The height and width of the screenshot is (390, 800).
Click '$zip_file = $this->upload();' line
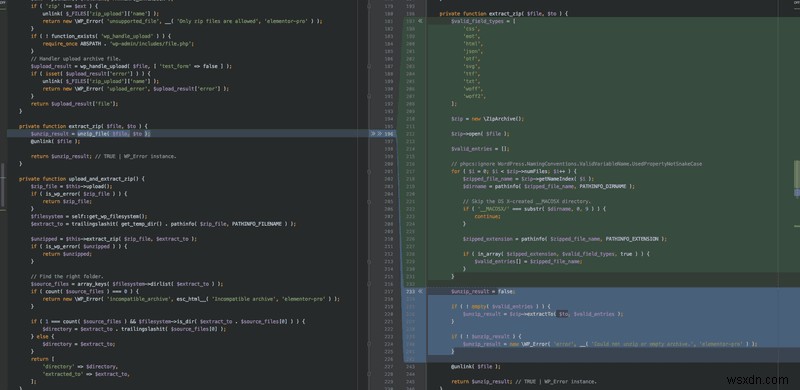tap(71, 186)
